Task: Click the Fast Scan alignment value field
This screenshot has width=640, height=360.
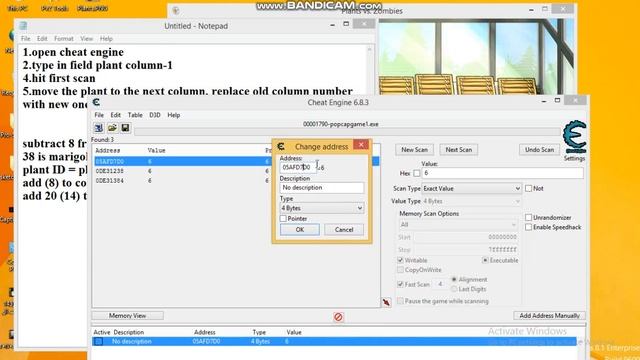Action: coord(440,284)
